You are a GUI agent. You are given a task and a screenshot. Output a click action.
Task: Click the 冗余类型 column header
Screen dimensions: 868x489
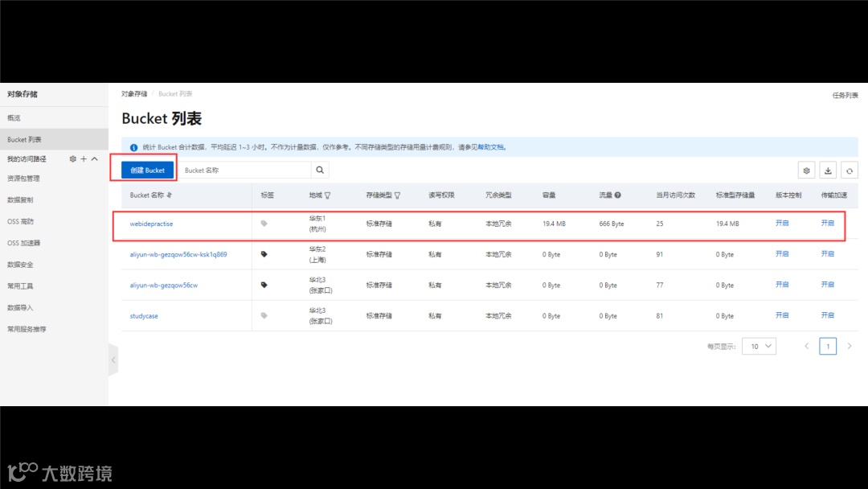[x=498, y=195]
